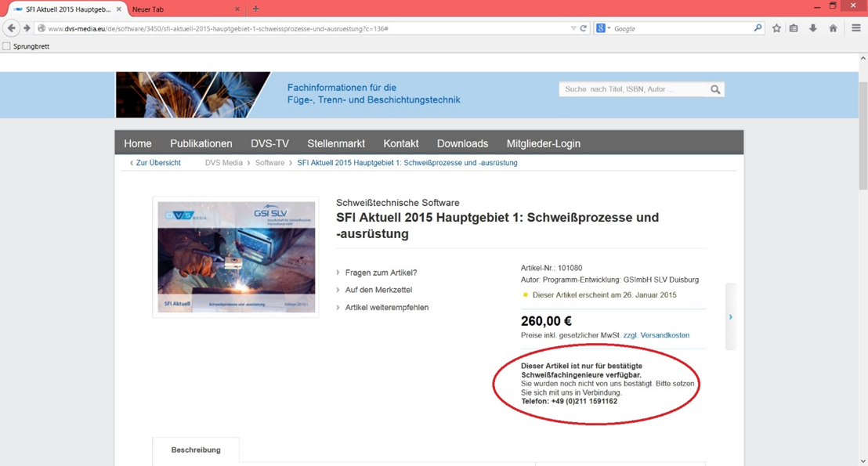Viewport: 868px width, 466px height.
Task: Click the Autor: Programm-Entwicklung line
Action: (609, 280)
